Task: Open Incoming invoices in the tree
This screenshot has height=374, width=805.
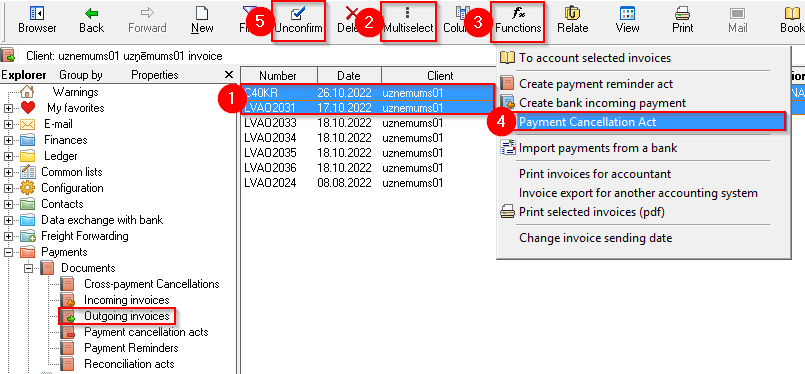Action: point(127,300)
